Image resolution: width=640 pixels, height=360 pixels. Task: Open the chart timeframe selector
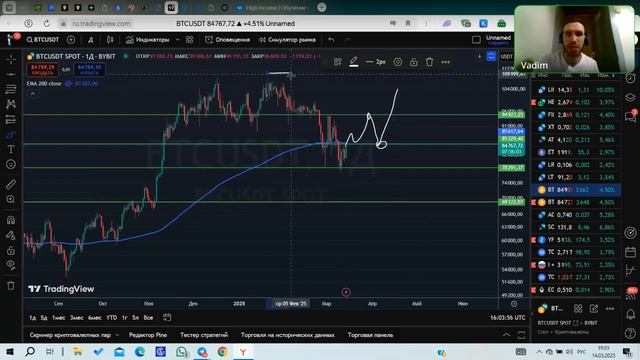91,40
